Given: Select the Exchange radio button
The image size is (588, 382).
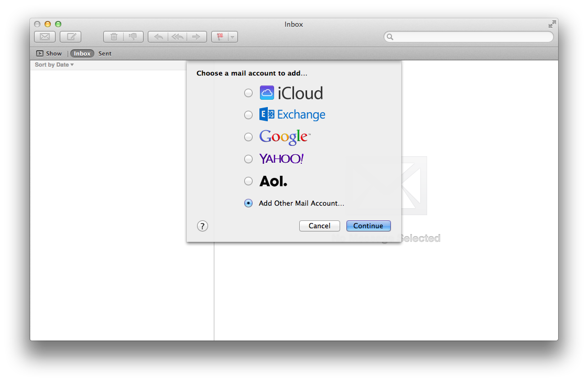Looking at the screenshot, I should tap(248, 114).
